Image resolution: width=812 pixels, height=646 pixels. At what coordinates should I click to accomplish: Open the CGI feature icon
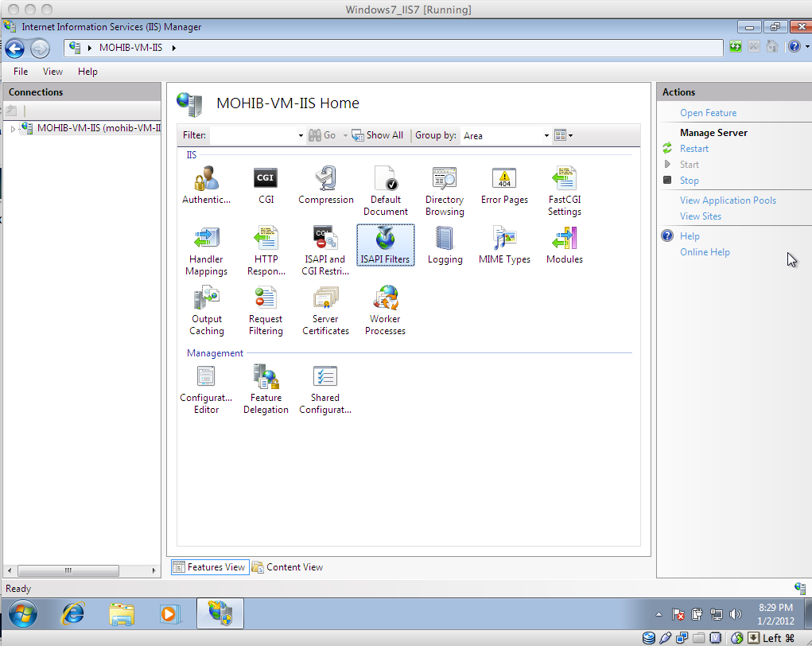(x=266, y=178)
